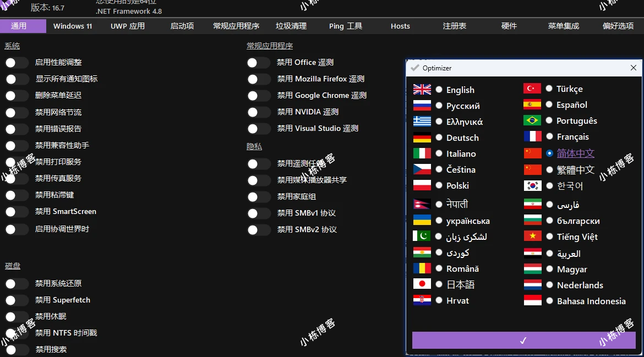Toggle 禁用粘滞键 switch
This screenshot has height=357, width=644.
17,195
